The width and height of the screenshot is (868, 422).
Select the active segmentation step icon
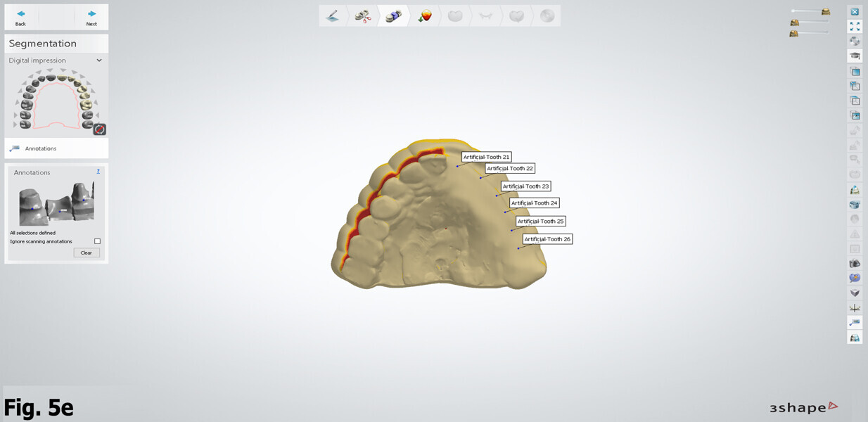pyautogui.click(x=394, y=15)
